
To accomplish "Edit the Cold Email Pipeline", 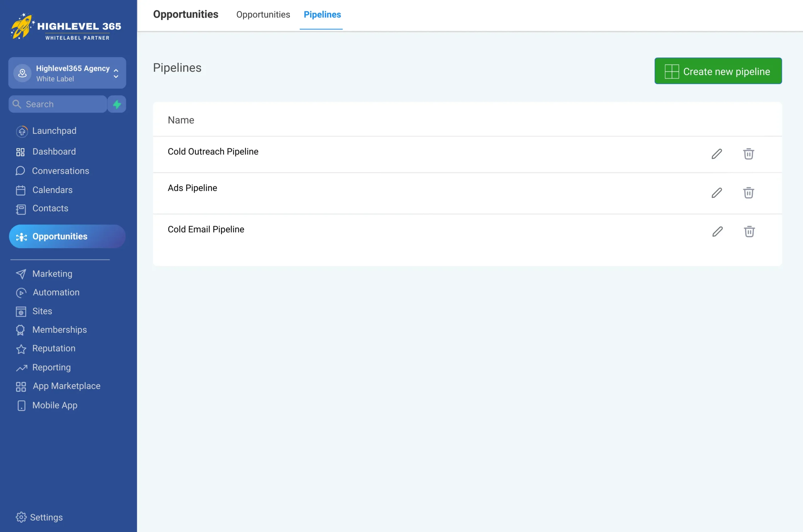I will tap(717, 232).
